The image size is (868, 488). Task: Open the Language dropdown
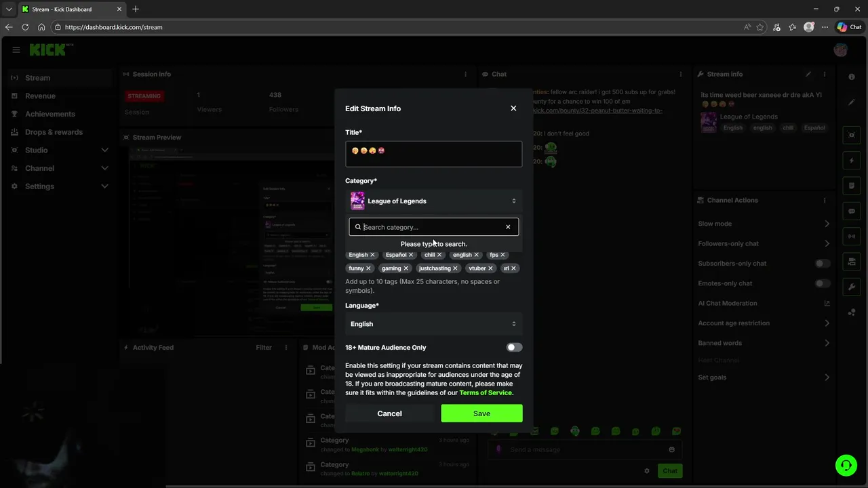pyautogui.click(x=434, y=324)
